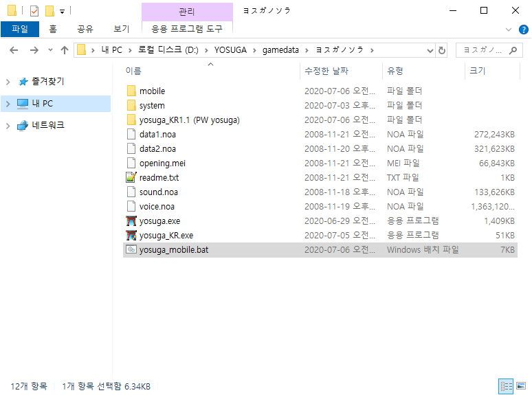The width and height of the screenshot is (532, 395).
Task: Open the Help question mark icon
Action: pos(524,30)
